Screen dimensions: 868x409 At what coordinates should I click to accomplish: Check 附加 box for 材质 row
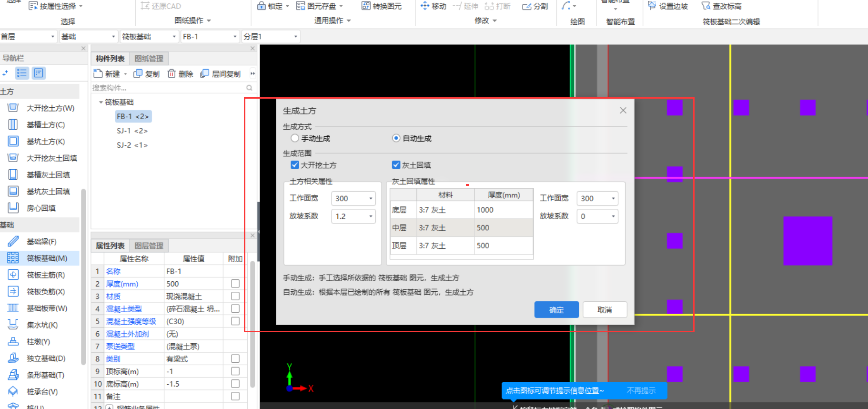pyautogui.click(x=235, y=296)
